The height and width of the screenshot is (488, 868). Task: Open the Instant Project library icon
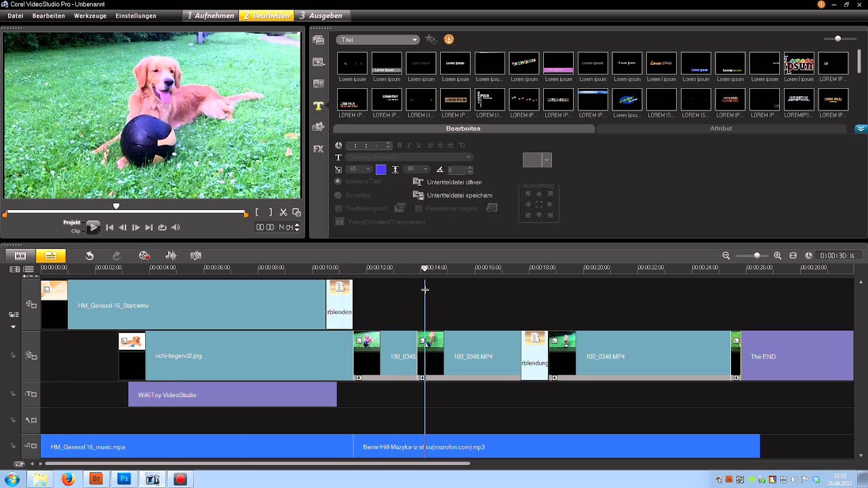(x=318, y=62)
